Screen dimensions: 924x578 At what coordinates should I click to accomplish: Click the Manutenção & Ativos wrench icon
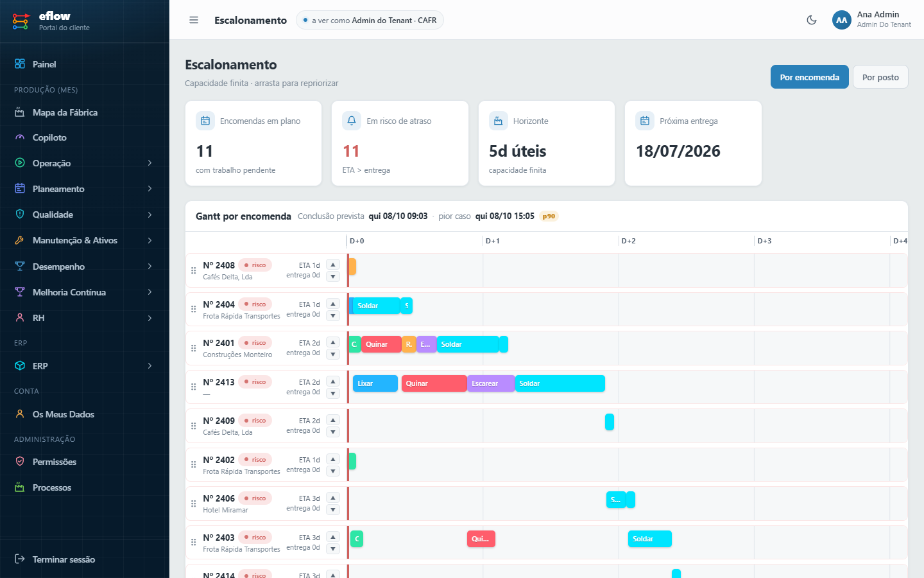click(x=20, y=240)
